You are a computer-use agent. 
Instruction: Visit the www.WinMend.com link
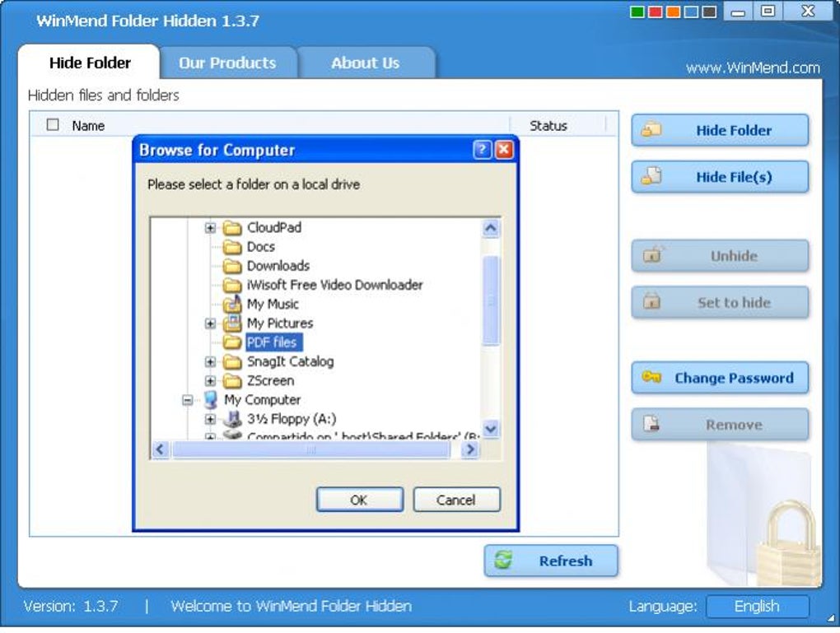pyautogui.click(x=753, y=68)
